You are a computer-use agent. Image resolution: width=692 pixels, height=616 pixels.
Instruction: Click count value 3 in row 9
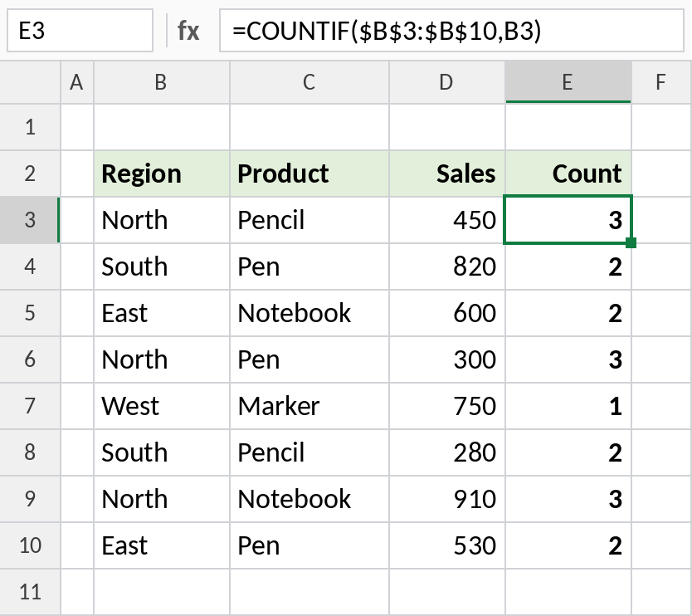click(x=568, y=499)
